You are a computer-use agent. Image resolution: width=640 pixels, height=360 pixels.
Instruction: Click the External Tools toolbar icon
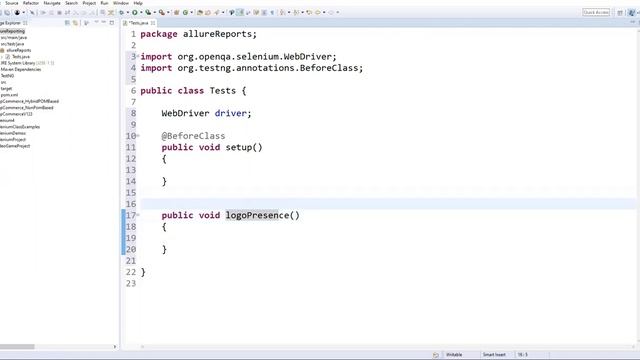tap(162, 12)
